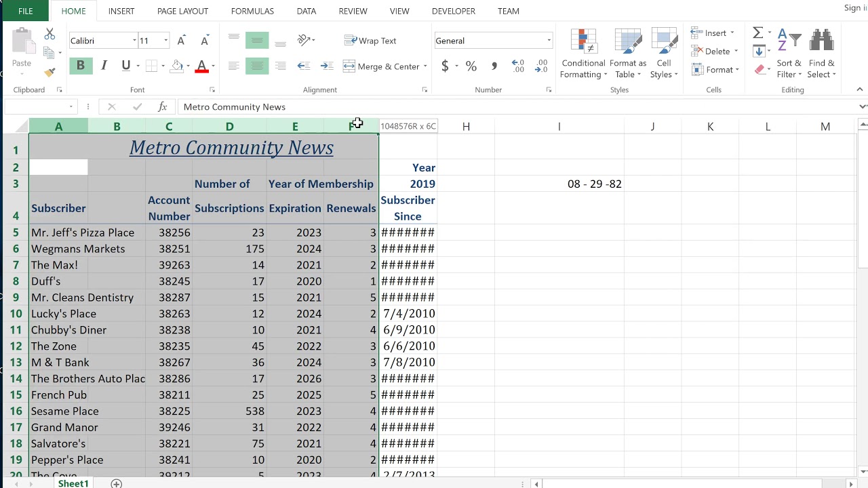Open the Merge & Center dropdown arrow
This screenshot has width=868, height=488.
click(425, 66)
